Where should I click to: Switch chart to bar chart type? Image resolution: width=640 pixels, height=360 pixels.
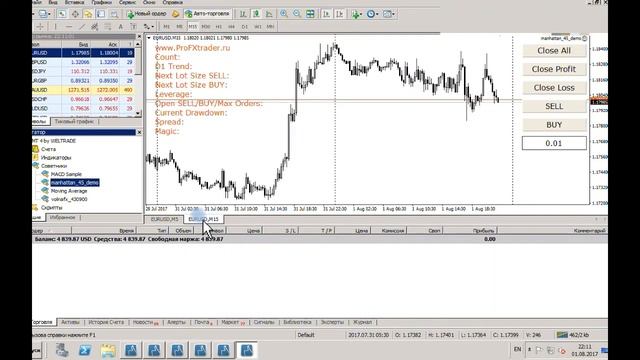coord(243,14)
